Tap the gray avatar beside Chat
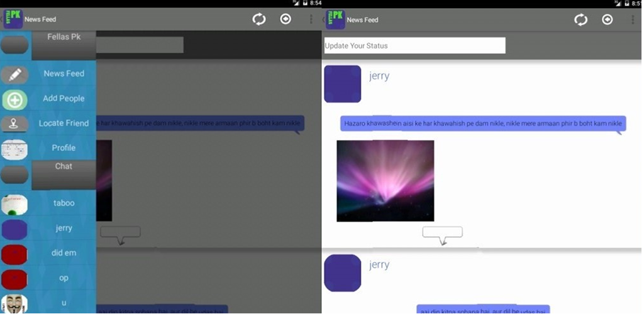This screenshot has width=644, height=314. [14, 175]
